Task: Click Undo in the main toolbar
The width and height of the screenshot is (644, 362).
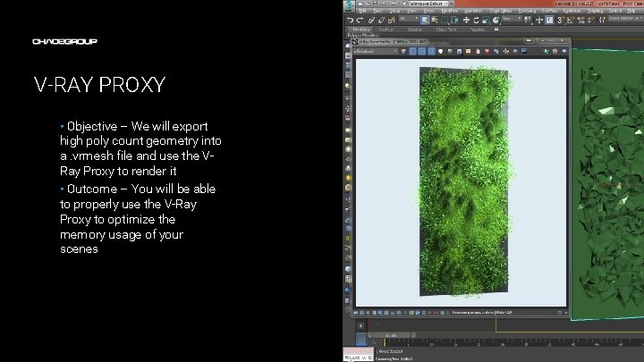Action: (351, 20)
